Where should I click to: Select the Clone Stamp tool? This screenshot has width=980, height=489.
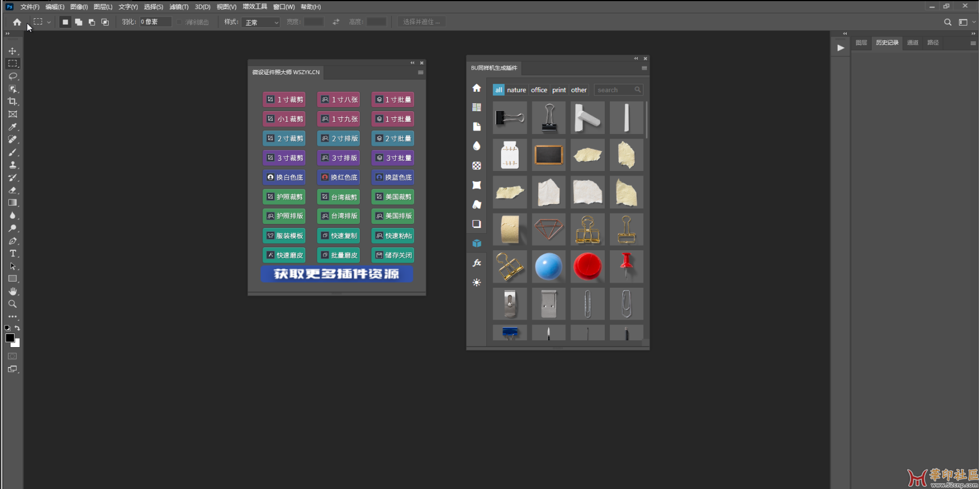12,165
